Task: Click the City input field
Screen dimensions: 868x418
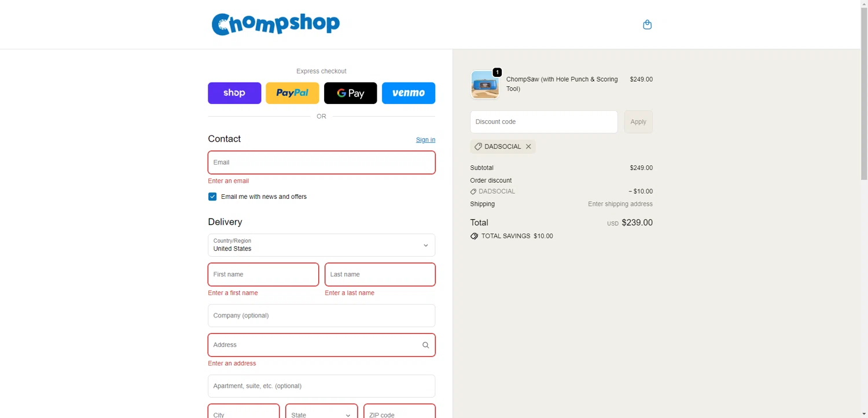Action: pos(244,411)
